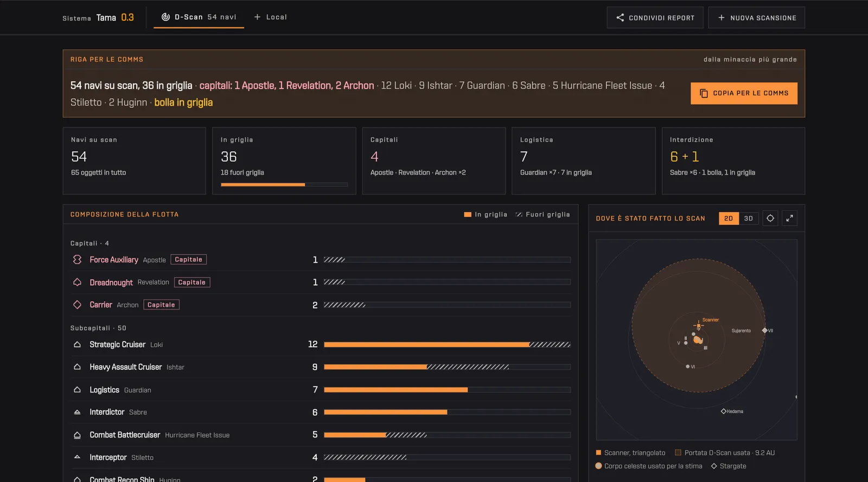Click the Interceptor Stiletto ship icon
This screenshot has height=482, width=868.
tap(77, 457)
